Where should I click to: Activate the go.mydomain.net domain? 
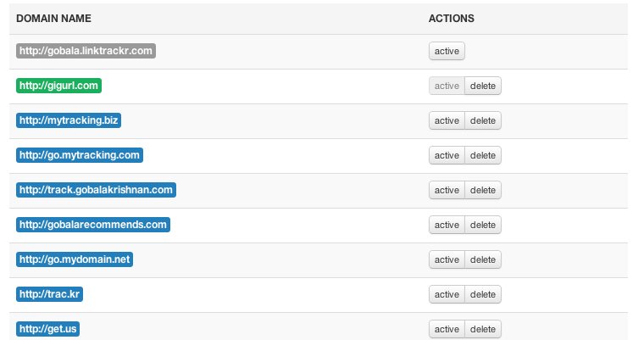(x=447, y=259)
